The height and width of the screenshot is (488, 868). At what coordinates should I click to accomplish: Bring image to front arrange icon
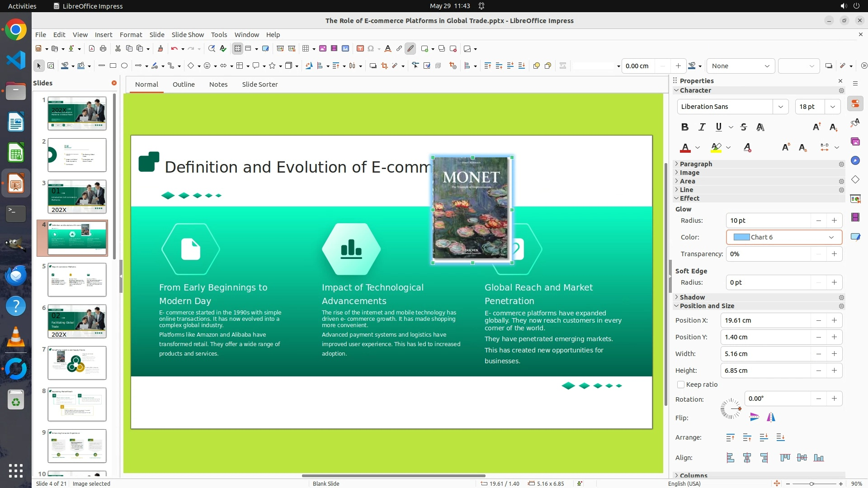(x=730, y=437)
